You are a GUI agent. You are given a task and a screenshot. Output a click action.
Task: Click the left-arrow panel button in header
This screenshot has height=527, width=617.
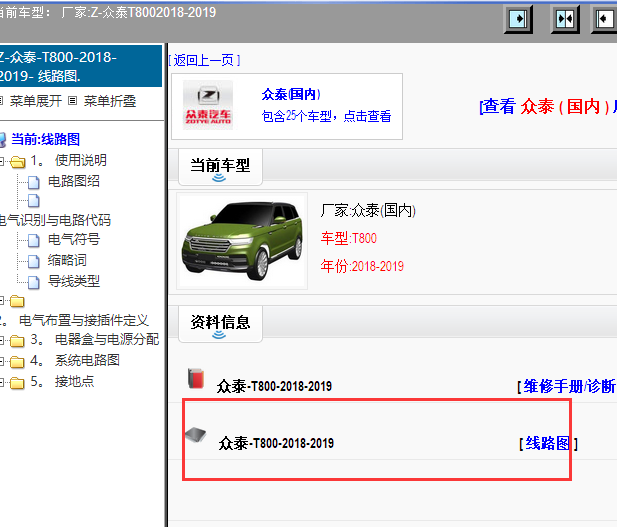click(x=604, y=19)
